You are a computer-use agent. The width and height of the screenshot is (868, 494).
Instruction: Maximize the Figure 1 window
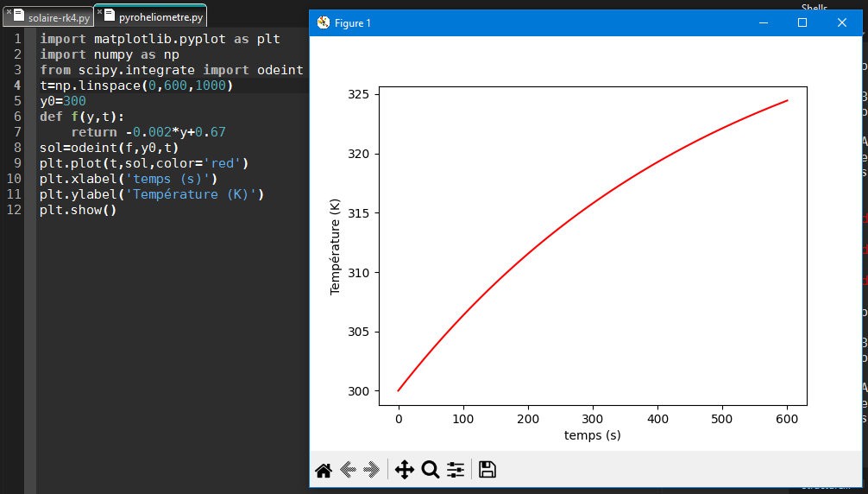click(802, 22)
